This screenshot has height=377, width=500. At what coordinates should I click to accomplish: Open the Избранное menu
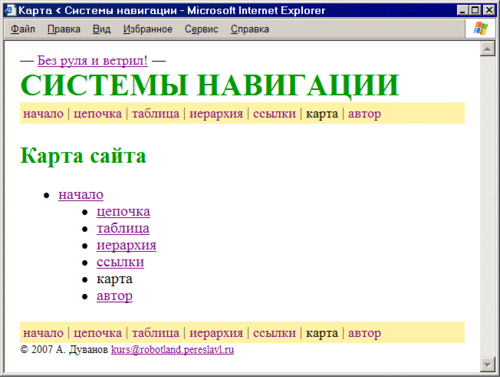pos(148,29)
